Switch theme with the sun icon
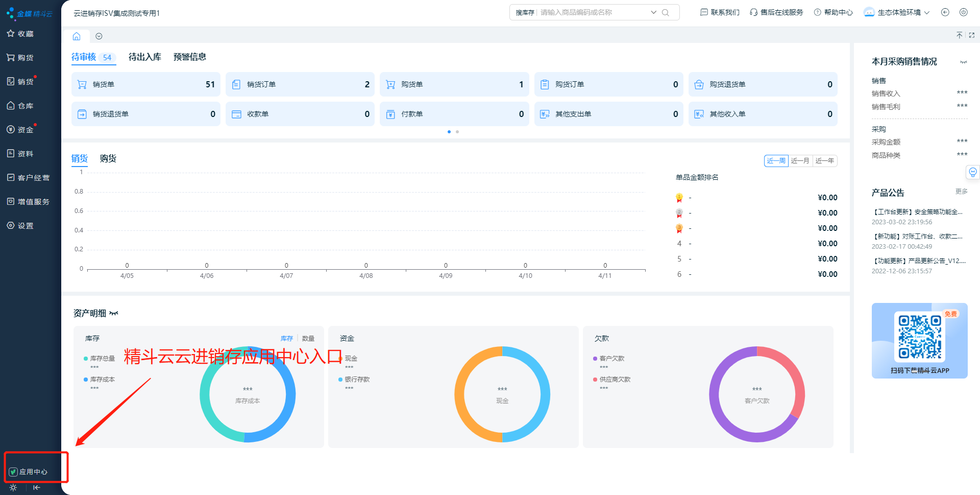Image resolution: width=980 pixels, height=495 pixels. coord(13,487)
